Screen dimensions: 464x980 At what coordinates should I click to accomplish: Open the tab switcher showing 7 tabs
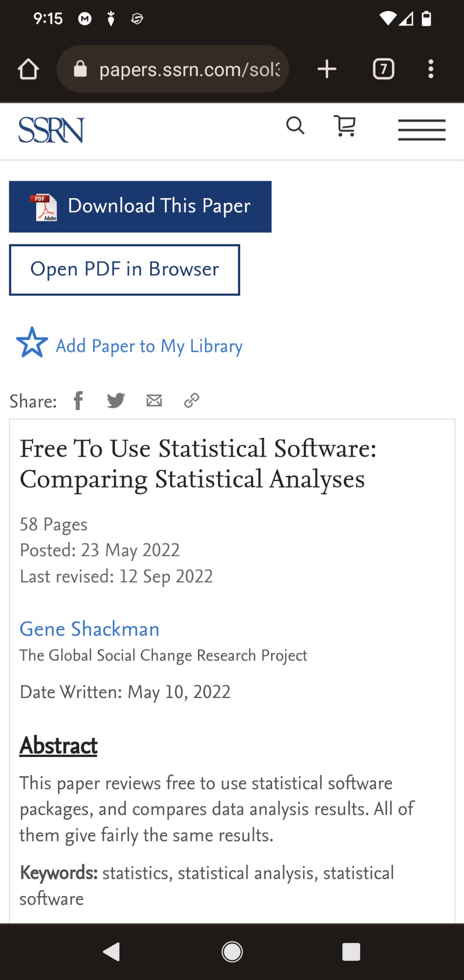[x=383, y=69]
